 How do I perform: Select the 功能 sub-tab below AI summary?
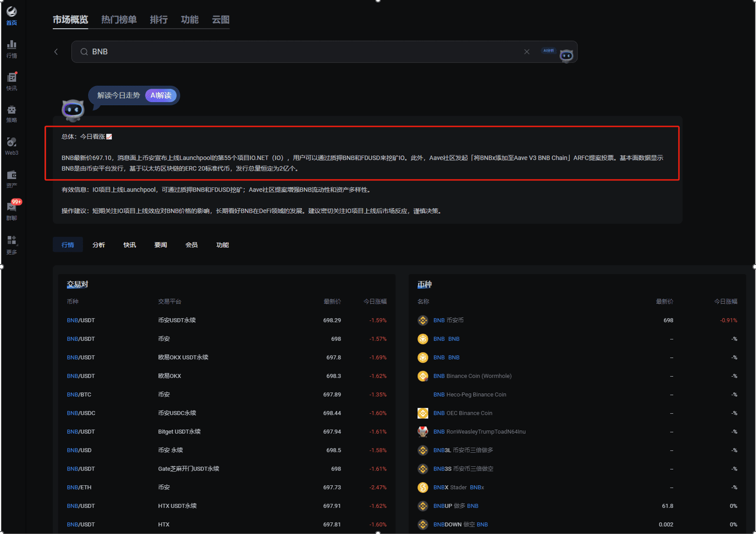pyautogui.click(x=222, y=245)
